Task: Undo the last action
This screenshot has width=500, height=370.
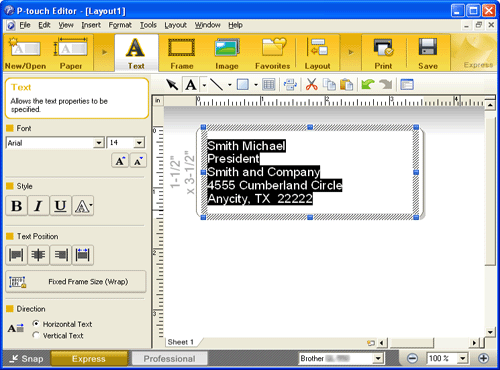Action: 368,85
